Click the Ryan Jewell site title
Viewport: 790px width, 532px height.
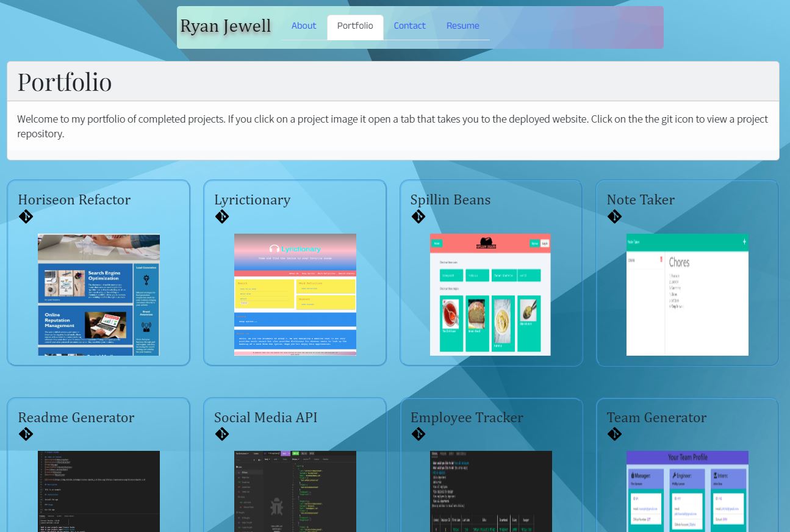pyautogui.click(x=225, y=26)
